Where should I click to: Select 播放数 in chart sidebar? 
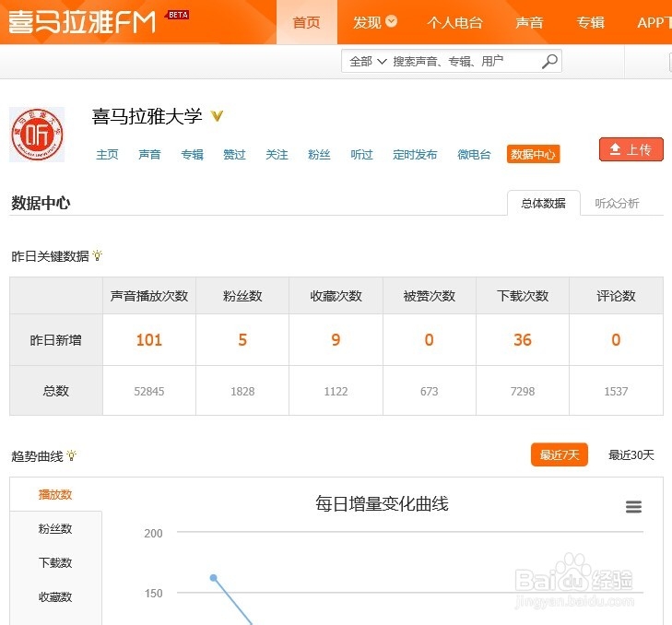(x=55, y=494)
